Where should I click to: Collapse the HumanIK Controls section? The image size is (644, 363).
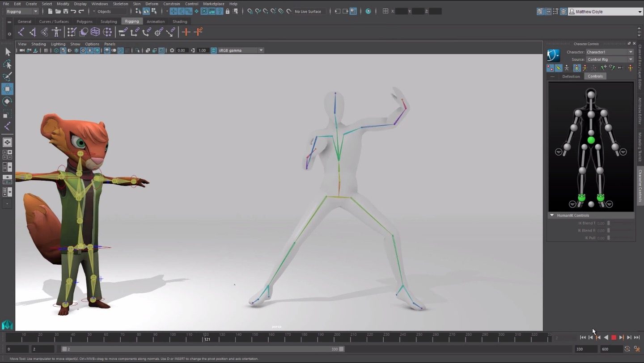(x=552, y=215)
